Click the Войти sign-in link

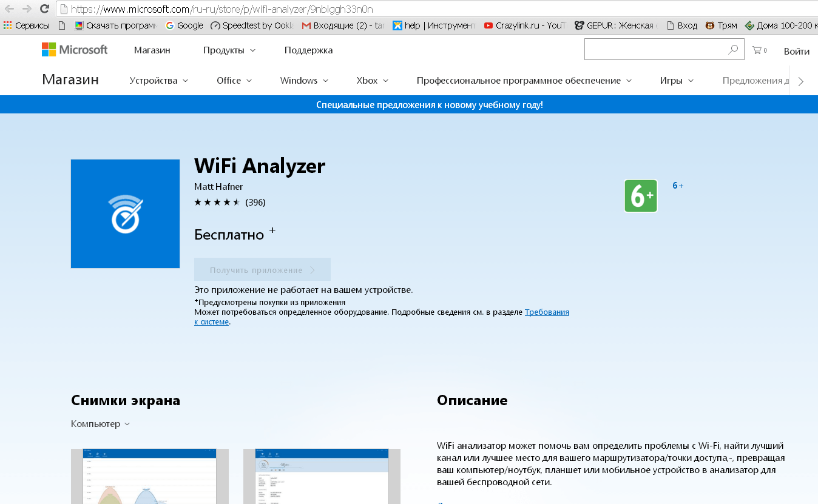point(796,51)
